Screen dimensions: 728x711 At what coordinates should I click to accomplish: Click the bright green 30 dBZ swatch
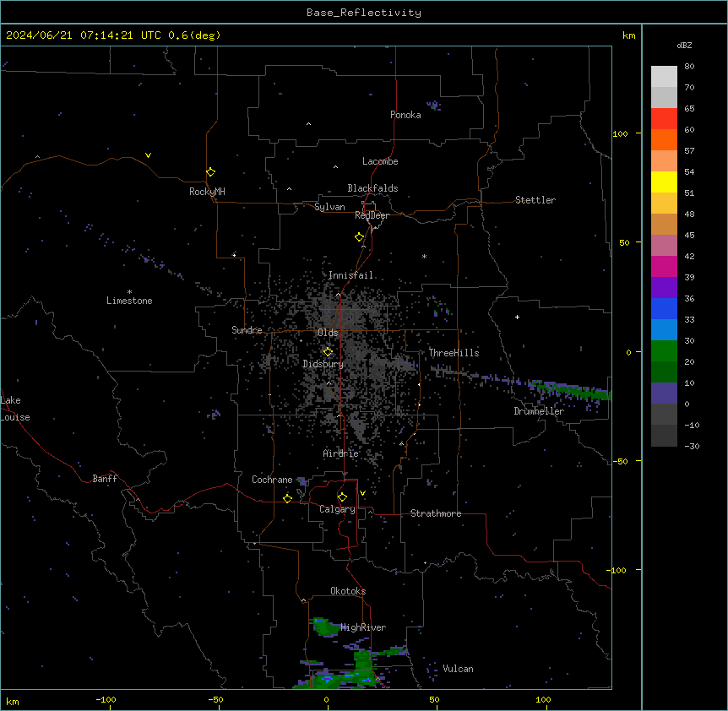pyautogui.click(x=664, y=351)
